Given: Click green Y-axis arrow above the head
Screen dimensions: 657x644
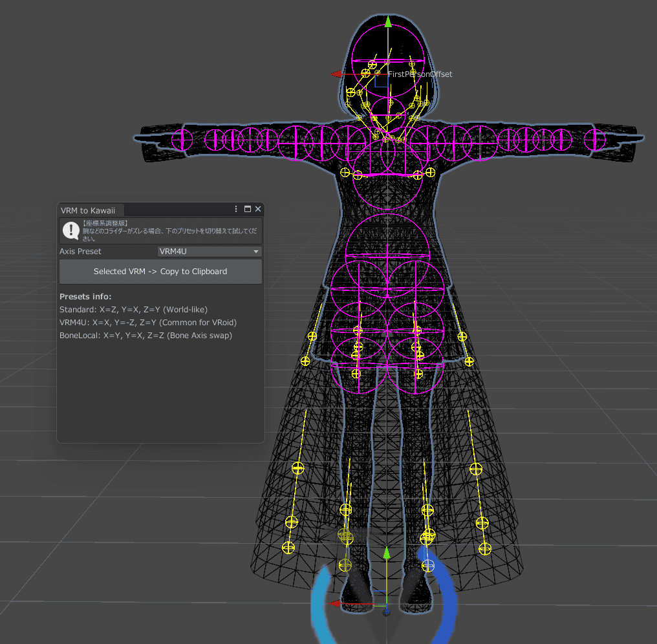Looking at the screenshot, I should pyautogui.click(x=388, y=22).
